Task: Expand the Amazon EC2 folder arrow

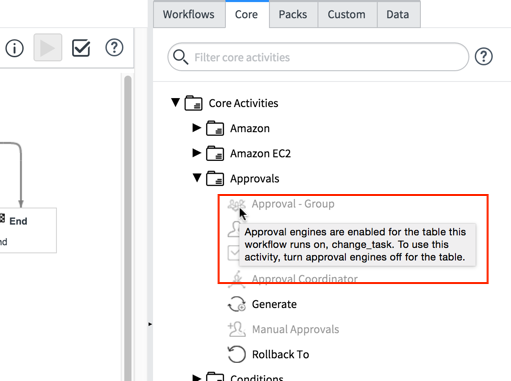Action: click(x=197, y=153)
